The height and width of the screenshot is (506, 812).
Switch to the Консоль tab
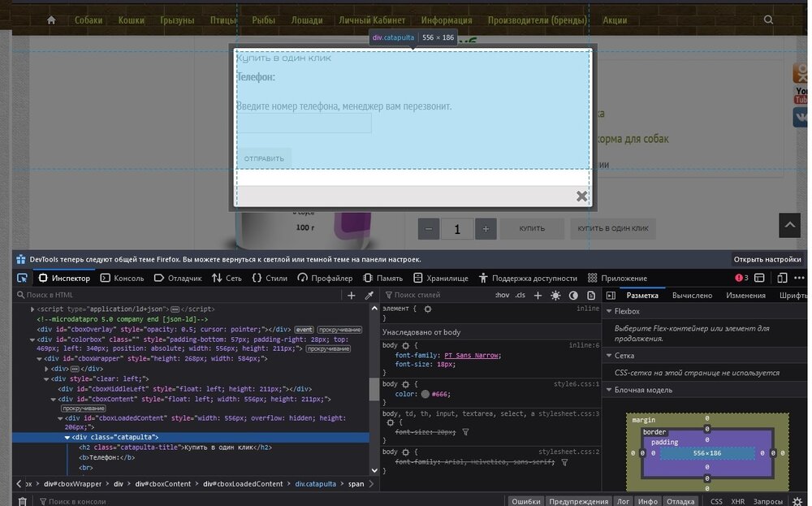coord(122,278)
